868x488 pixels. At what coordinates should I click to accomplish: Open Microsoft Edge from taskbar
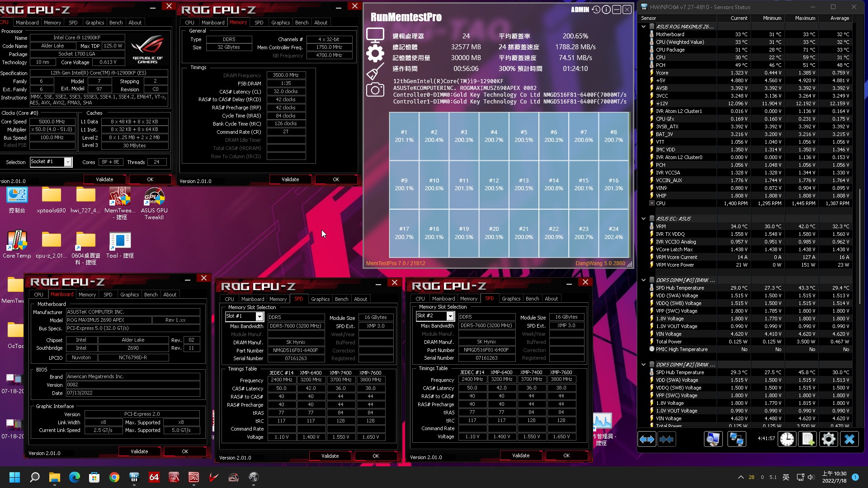click(75, 477)
